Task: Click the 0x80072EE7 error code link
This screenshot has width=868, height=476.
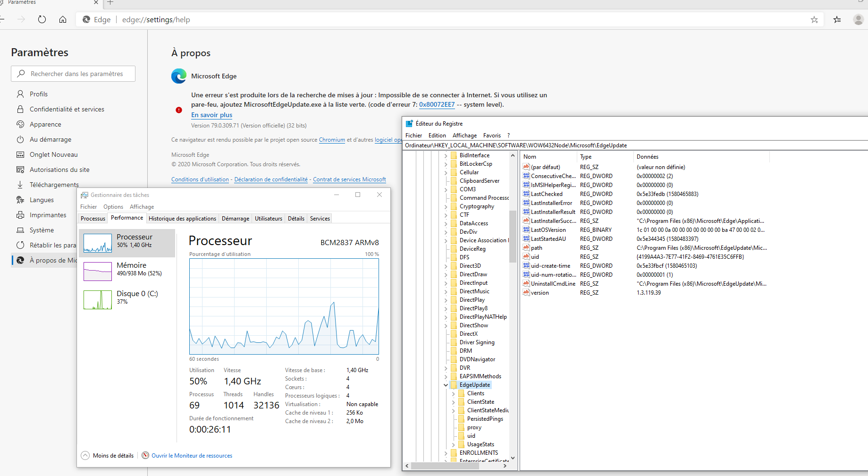Action: (x=437, y=105)
